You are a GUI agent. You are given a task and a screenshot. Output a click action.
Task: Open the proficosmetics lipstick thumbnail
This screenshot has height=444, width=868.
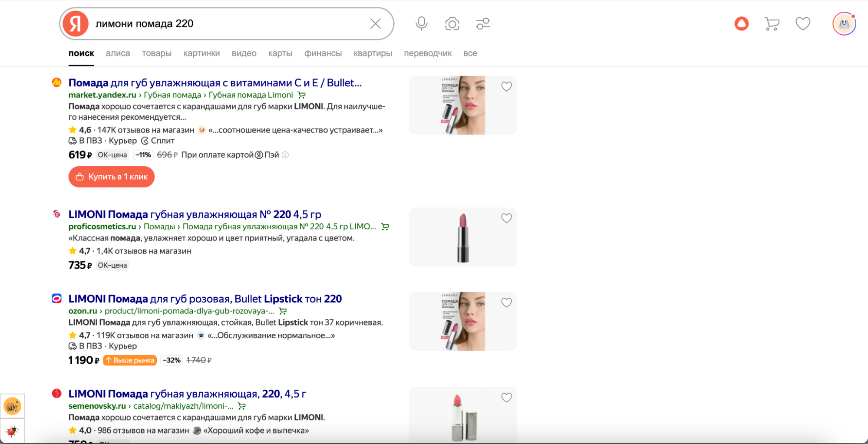coord(463,237)
